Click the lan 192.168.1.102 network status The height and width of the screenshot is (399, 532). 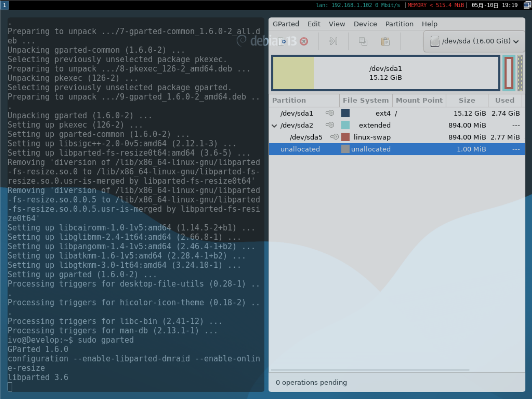pos(358,5)
